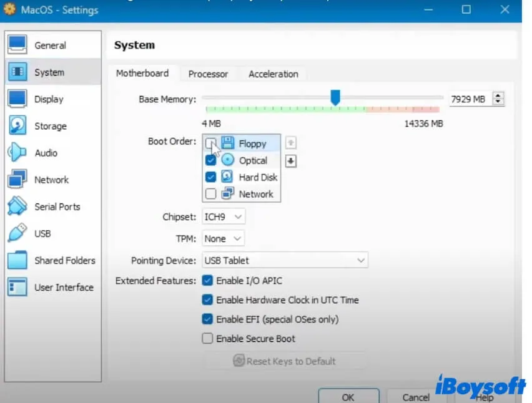Screen dimensions: 532x403
Task: Click the Cancel button
Action: point(415,397)
